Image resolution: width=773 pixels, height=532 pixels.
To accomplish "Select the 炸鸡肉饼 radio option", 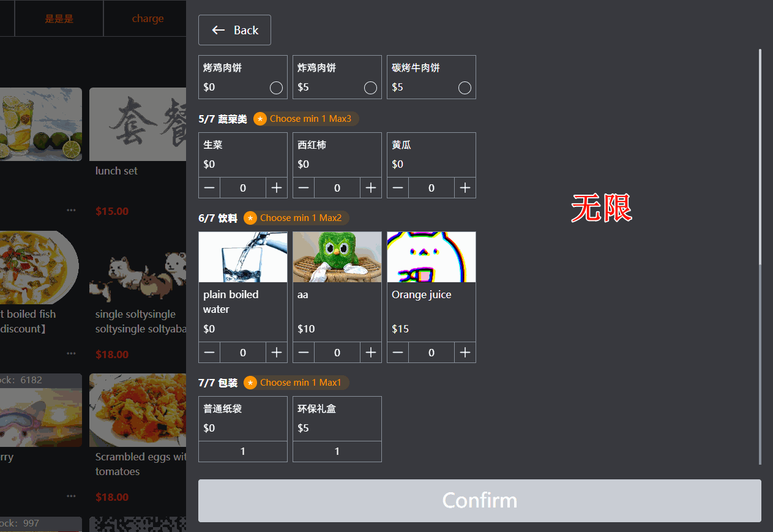I will coord(370,88).
